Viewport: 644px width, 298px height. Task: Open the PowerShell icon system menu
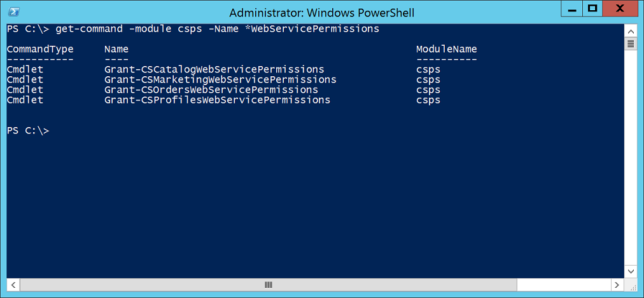[14, 12]
